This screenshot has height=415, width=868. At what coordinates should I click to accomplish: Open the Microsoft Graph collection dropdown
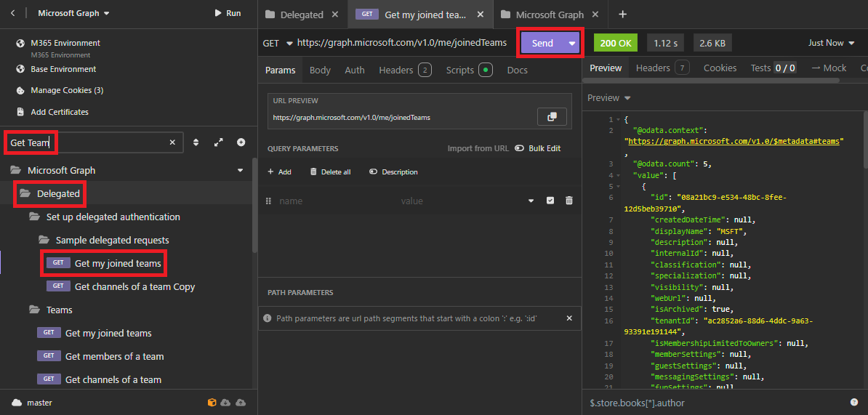click(73, 13)
